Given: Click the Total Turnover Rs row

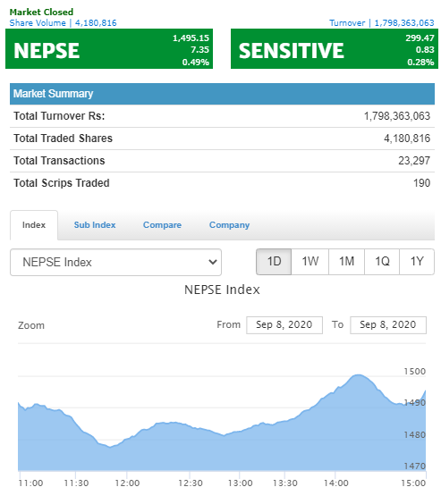Looking at the screenshot, I should 222,116.
